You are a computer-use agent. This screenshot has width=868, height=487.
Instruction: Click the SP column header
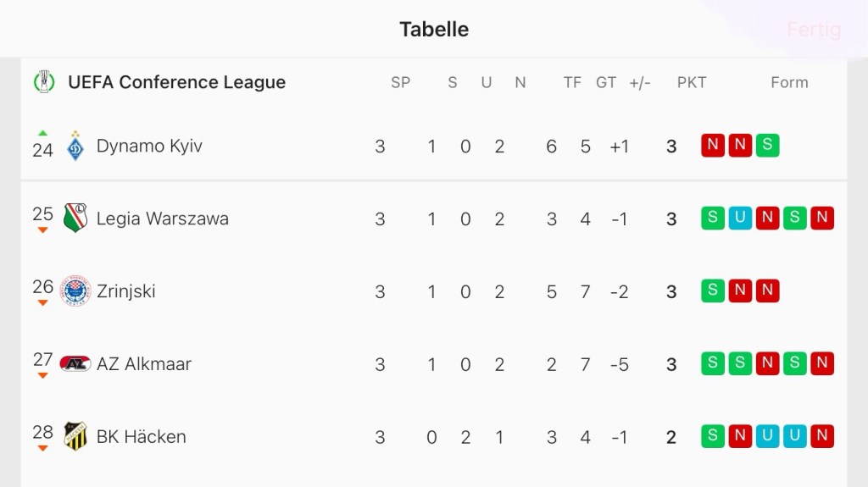[x=400, y=82]
